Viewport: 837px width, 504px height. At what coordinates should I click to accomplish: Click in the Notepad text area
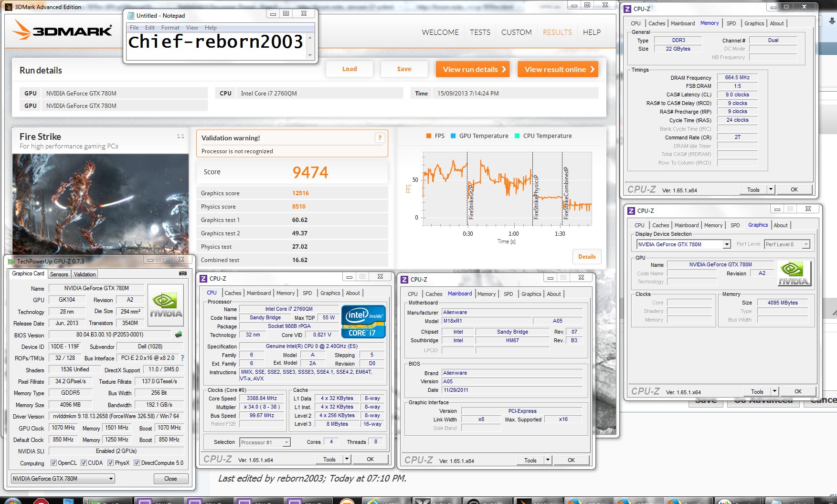216,46
